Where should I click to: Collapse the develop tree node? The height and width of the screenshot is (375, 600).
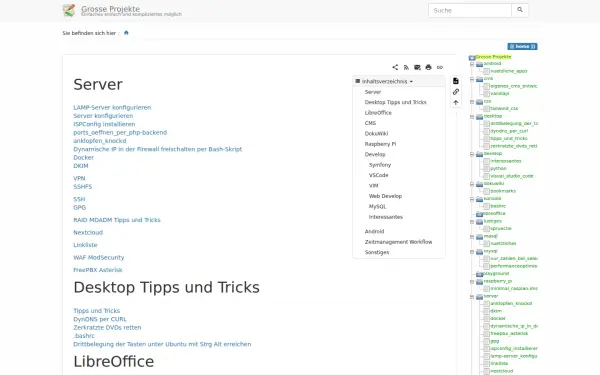tap(472, 154)
